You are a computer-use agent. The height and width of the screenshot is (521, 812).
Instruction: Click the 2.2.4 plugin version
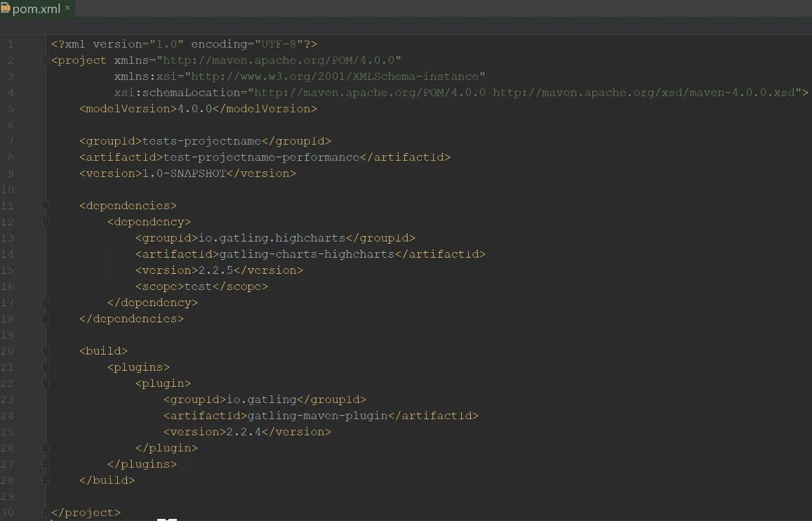pyautogui.click(x=244, y=432)
